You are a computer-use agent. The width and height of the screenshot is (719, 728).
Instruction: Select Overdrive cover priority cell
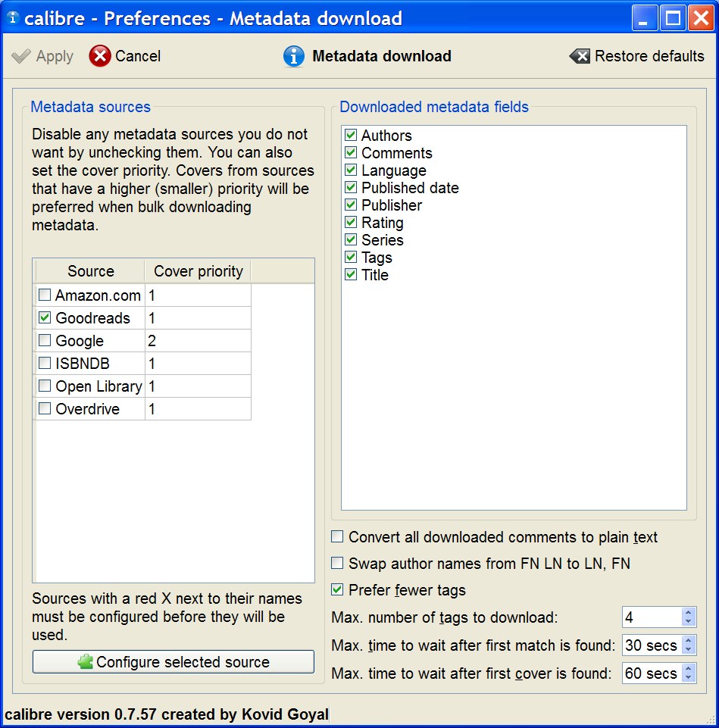point(199,408)
